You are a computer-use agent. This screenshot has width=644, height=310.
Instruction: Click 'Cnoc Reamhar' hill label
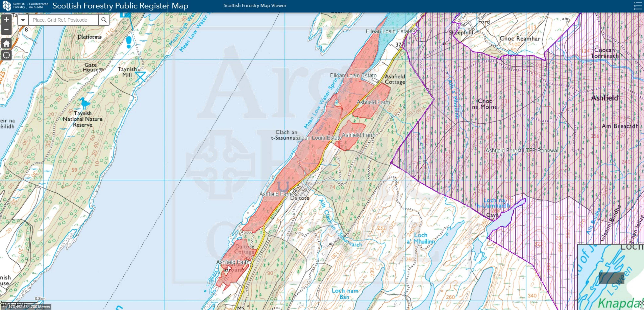coord(520,39)
